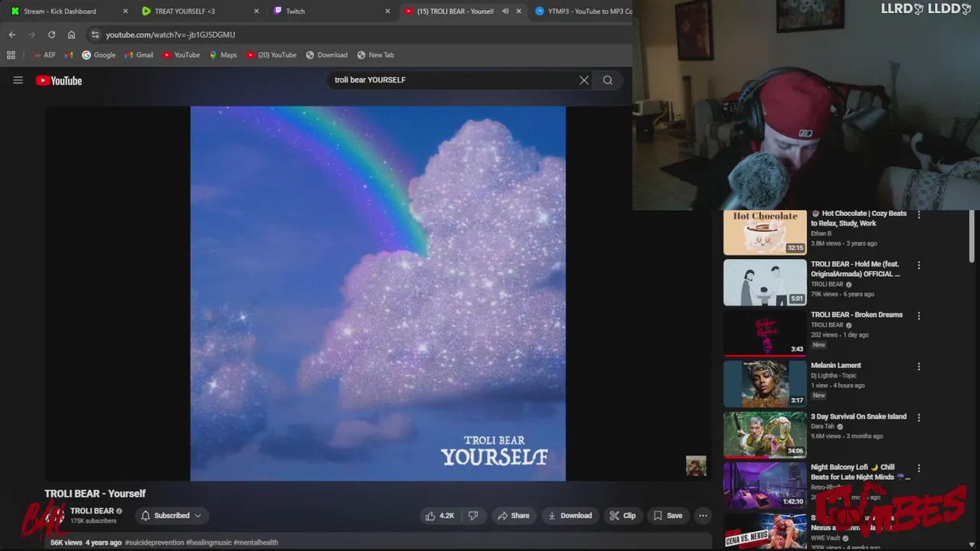Reload the page with the refresh icon

coord(51,34)
